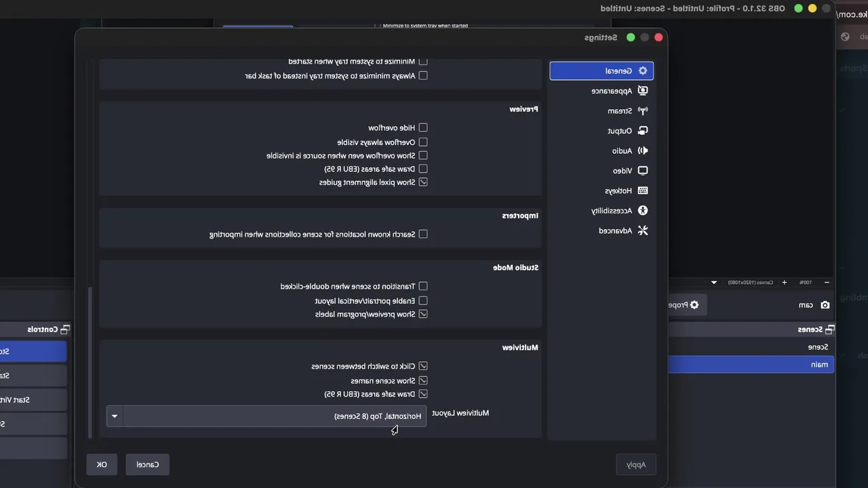Screen dimensions: 868x488
Task: Click the Controls dock float icon in OBS window
Action: click(65, 329)
